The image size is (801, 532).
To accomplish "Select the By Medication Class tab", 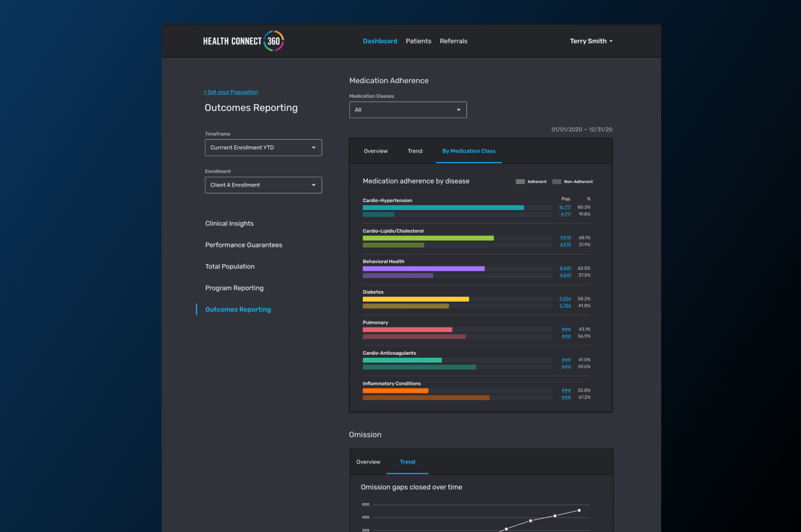I will point(469,151).
